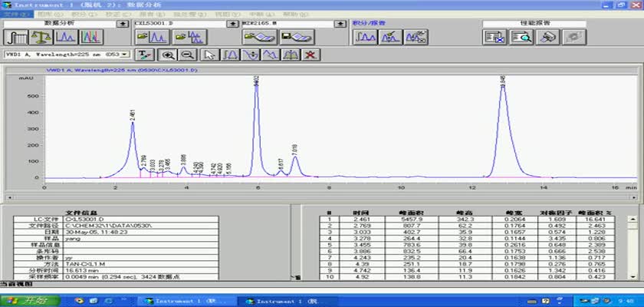Preview report with magnifier icon
The image size is (644, 307).
click(521, 38)
